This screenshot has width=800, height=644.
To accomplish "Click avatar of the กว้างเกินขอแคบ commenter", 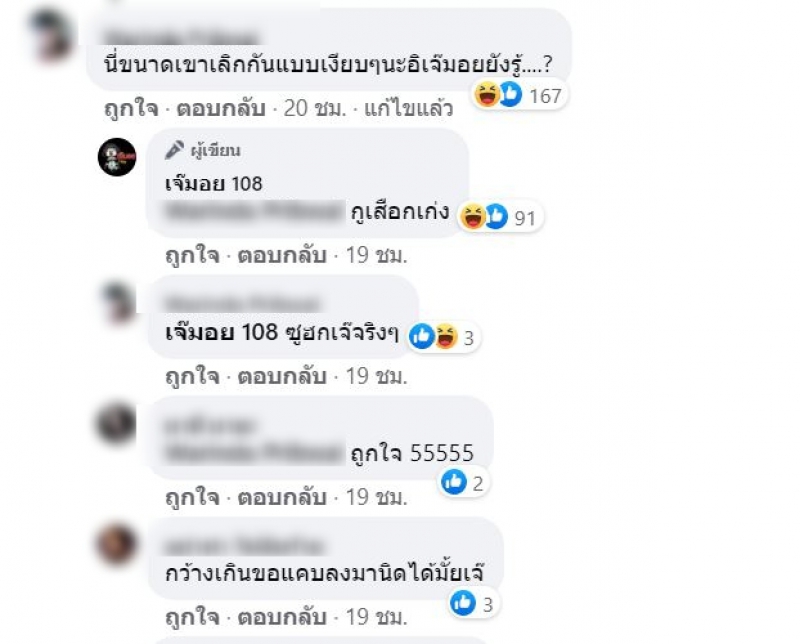I will (117, 544).
